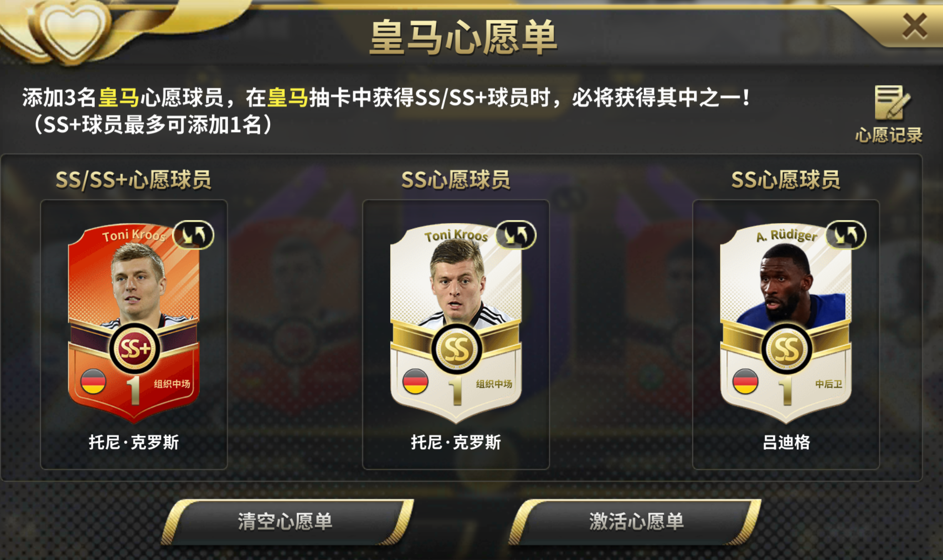Swap the A. Rüdiger wish player
Image resolution: width=943 pixels, height=560 pixels.
point(846,235)
